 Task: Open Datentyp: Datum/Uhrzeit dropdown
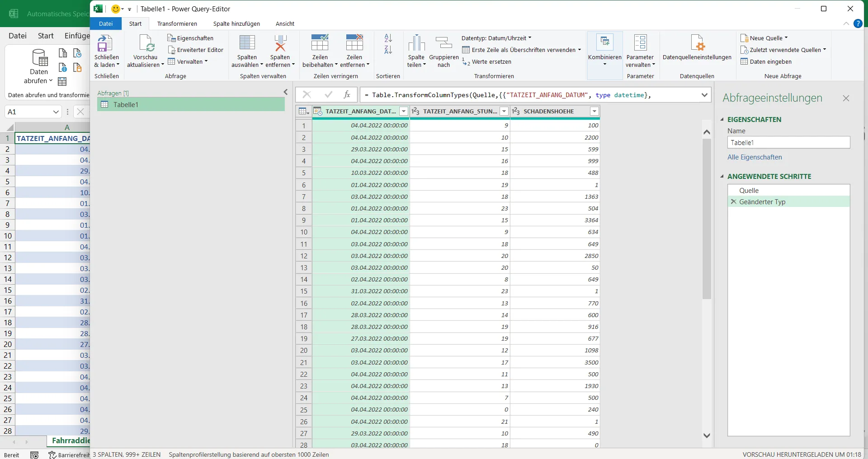coord(497,38)
